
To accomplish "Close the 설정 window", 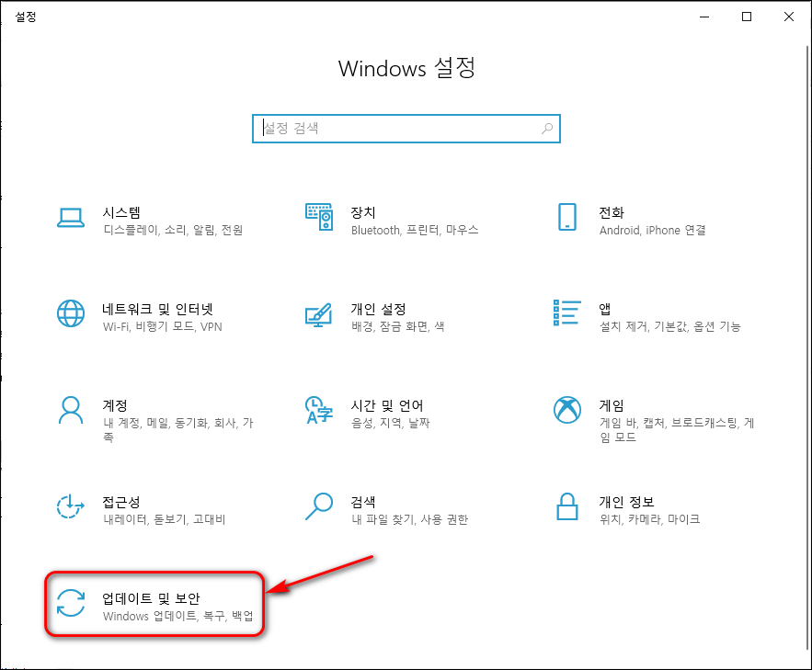I will click(789, 17).
